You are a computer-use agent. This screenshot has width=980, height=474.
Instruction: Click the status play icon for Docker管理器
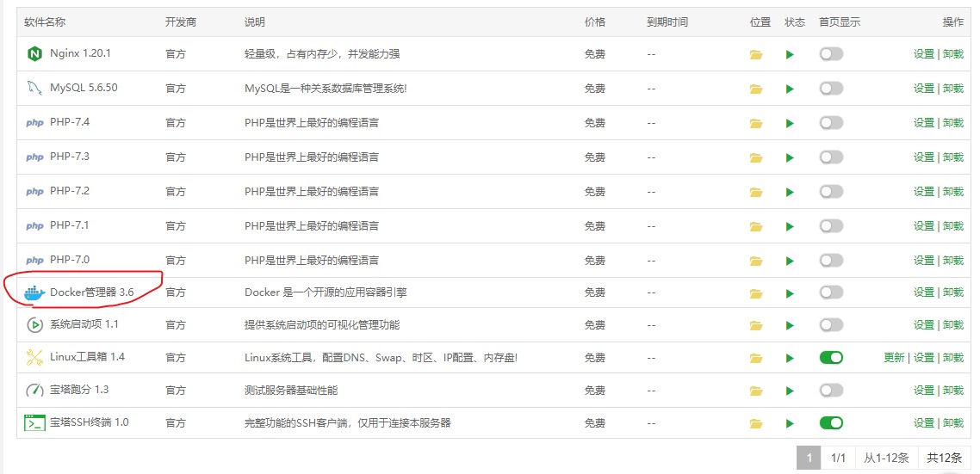click(x=790, y=292)
